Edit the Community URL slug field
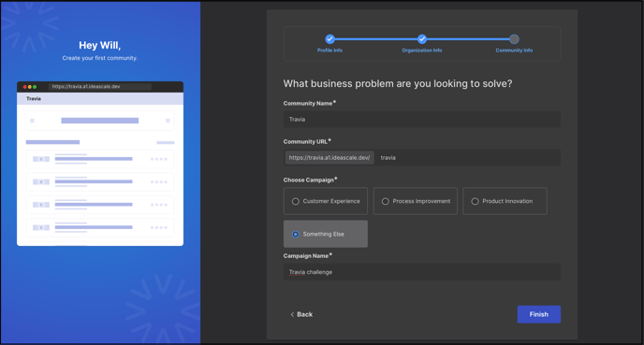Viewport: 644px width, 345px height. click(x=468, y=157)
